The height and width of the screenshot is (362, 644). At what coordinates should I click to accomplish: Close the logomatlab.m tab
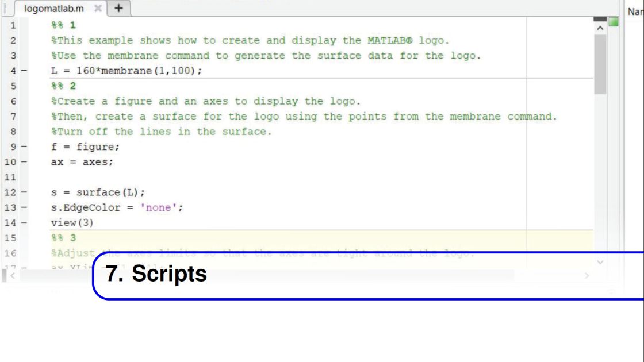98,8
